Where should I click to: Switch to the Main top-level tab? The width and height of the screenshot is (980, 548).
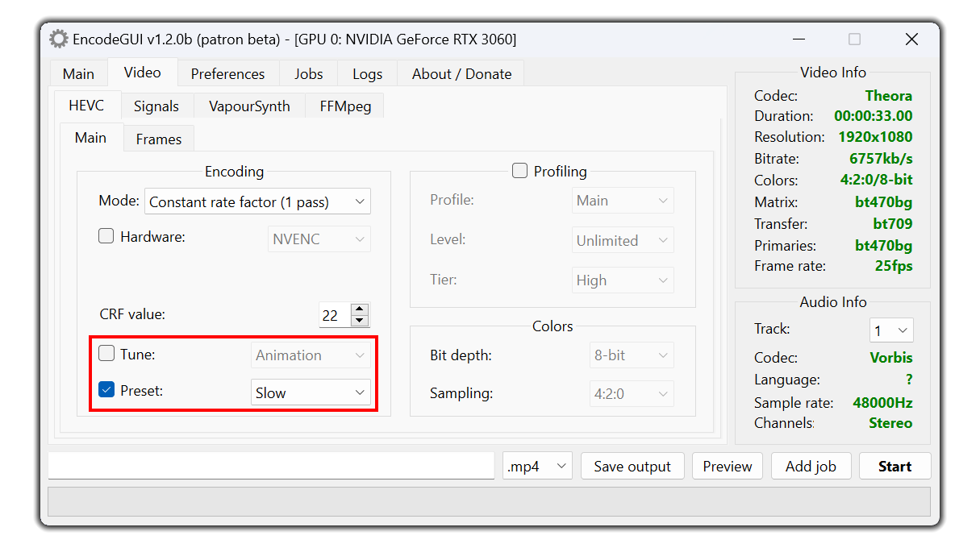click(x=78, y=73)
